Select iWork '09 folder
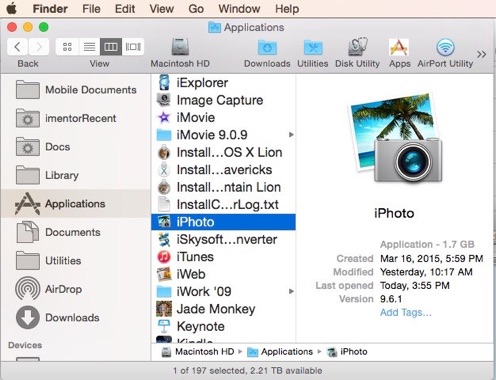The image size is (496, 380). click(x=223, y=292)
